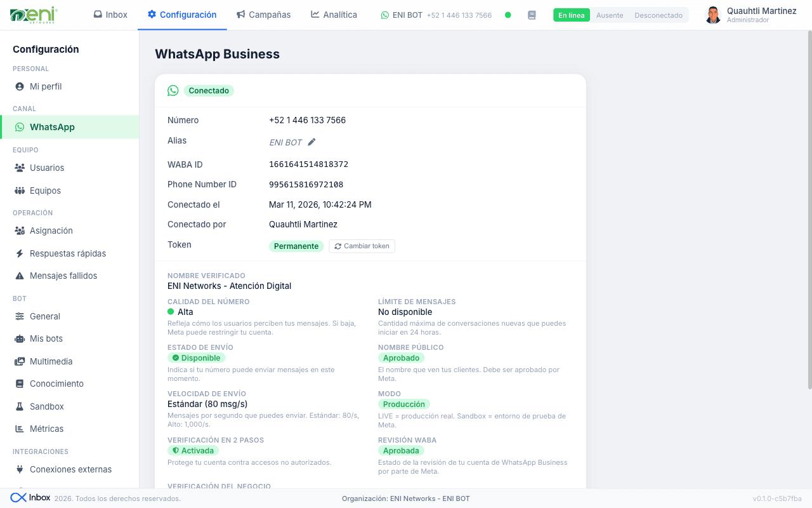Click the Cambiar token button
Screen dimensions: 812x508
coord(362,246)
